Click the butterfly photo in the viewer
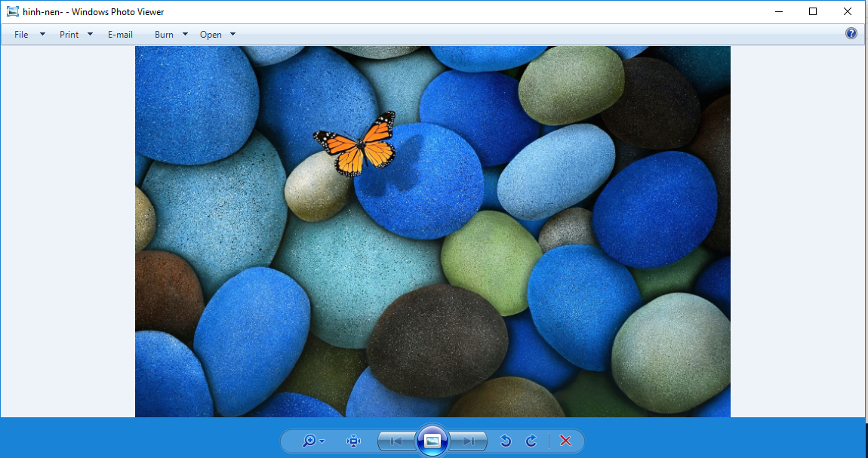 pos(432,231)
